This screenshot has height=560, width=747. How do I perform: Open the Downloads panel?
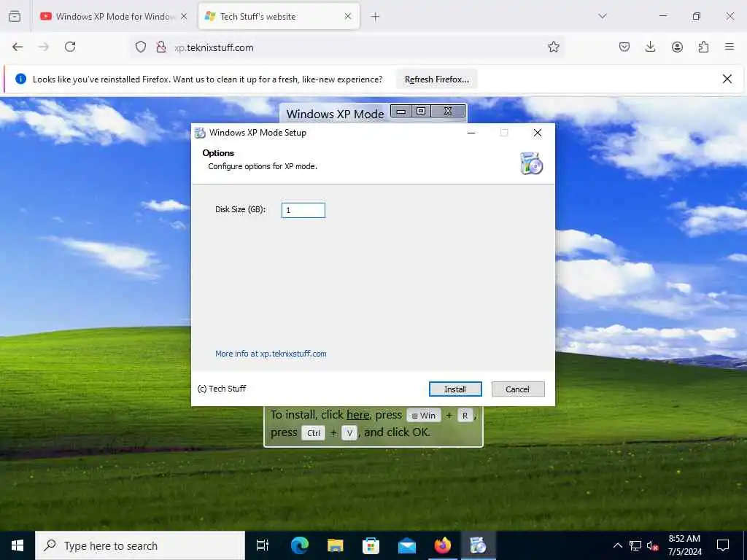[x=650, y=47]
